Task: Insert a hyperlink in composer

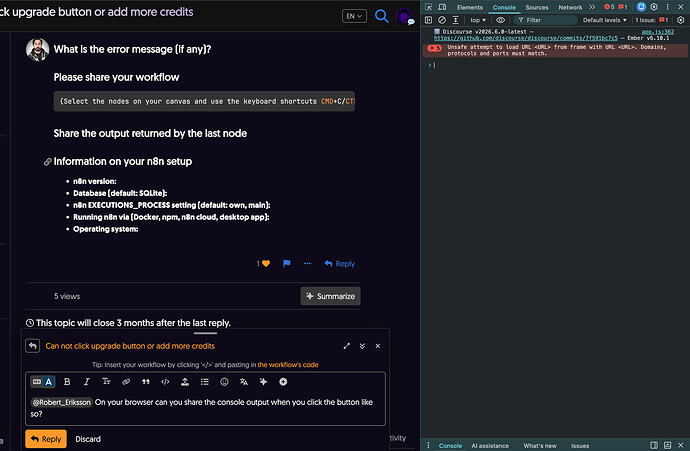Action: click(x=126, y=382)
